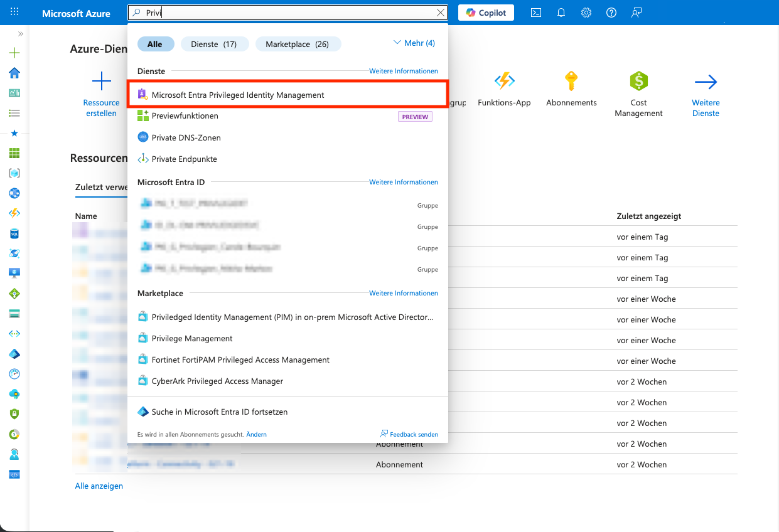
Task: Select the Marketplace (26) filter tab
Action: (298, 44)
